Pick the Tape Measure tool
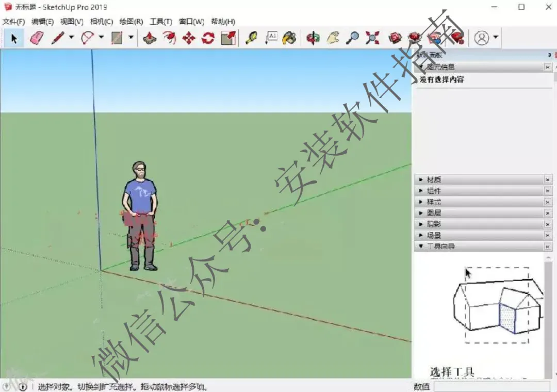557x392 pixels. pyautogui.click(x=251, y=38)
